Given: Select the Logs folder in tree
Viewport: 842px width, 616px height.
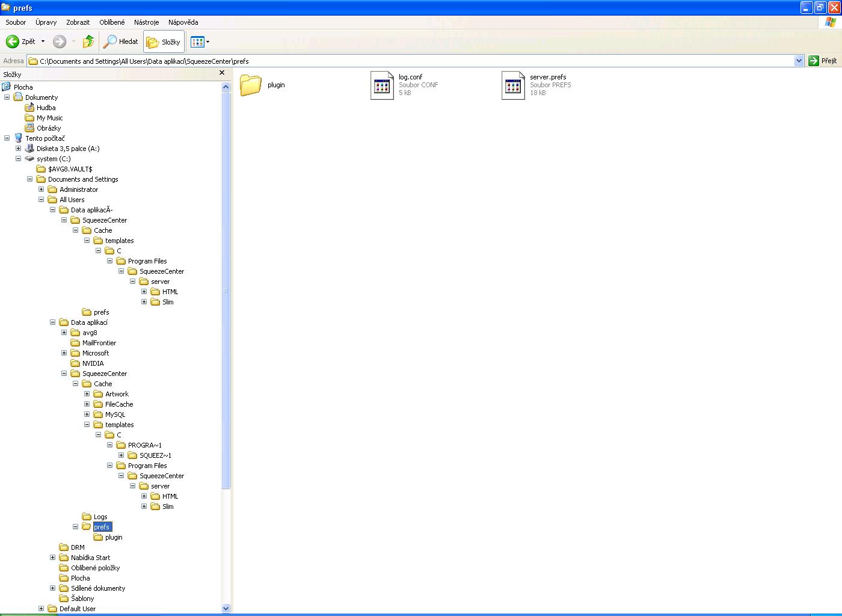Looking at the screenshot, I should pyautogui.click(x=100, y=517).
